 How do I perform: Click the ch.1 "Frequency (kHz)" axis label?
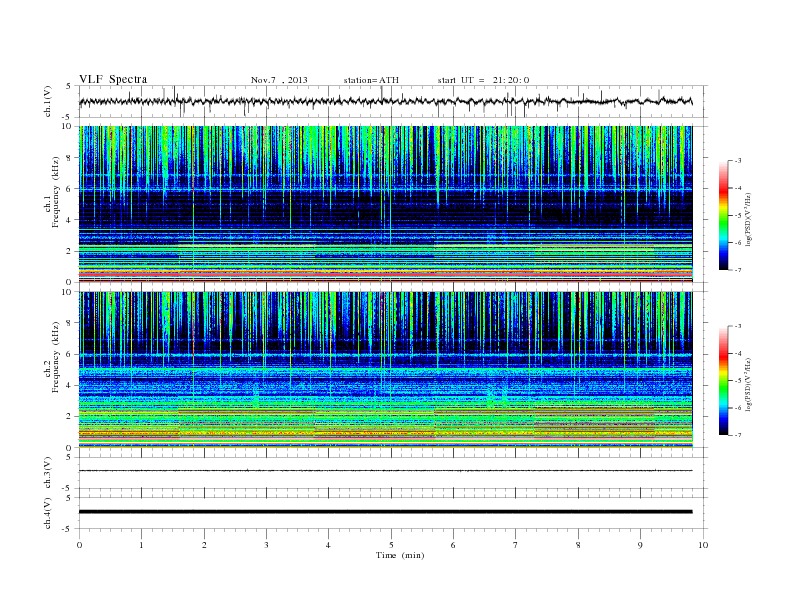click(55, 192)
